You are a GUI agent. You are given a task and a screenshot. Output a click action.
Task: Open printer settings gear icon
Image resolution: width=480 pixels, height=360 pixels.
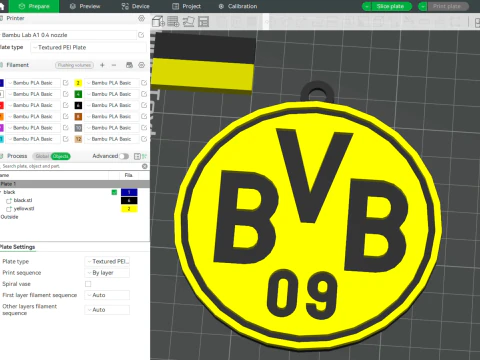coord(141,18)
